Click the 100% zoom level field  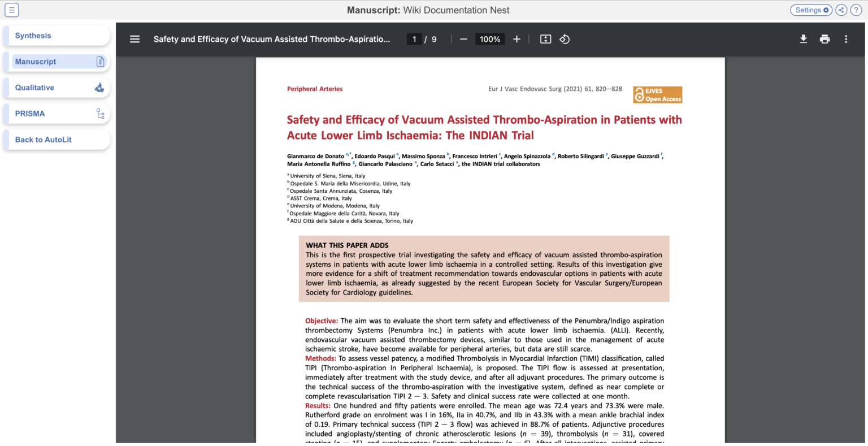pyautogui.click(x=489, y=39)
